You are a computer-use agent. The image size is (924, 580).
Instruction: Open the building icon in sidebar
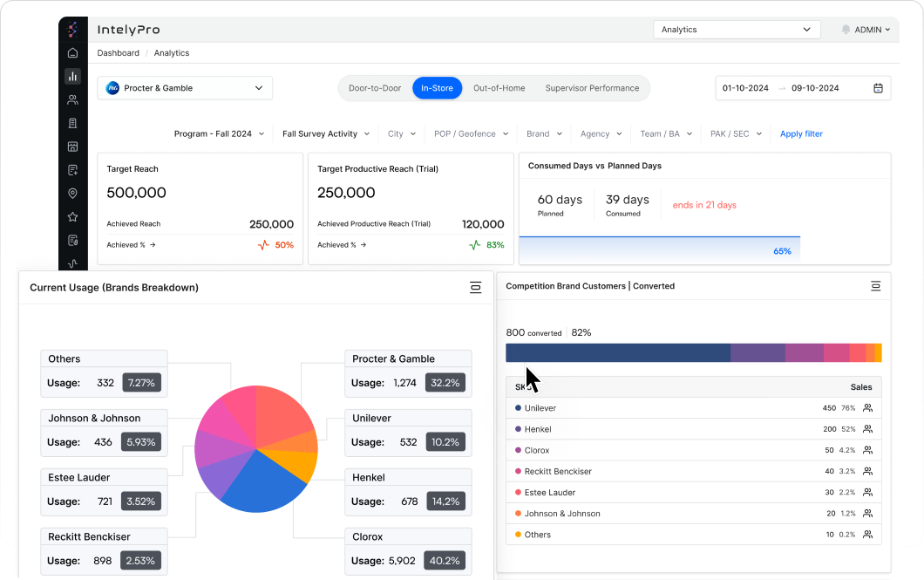click(72, 123)
